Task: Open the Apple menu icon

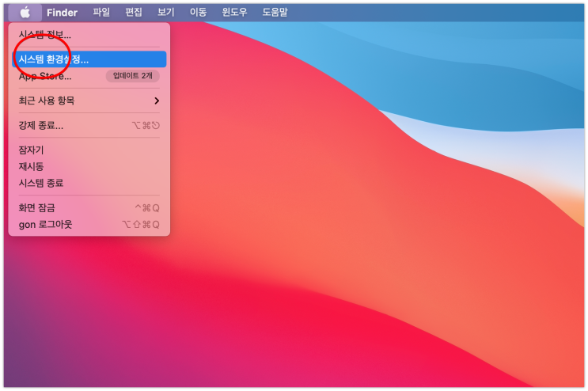Action: click(x=25, y=13)
